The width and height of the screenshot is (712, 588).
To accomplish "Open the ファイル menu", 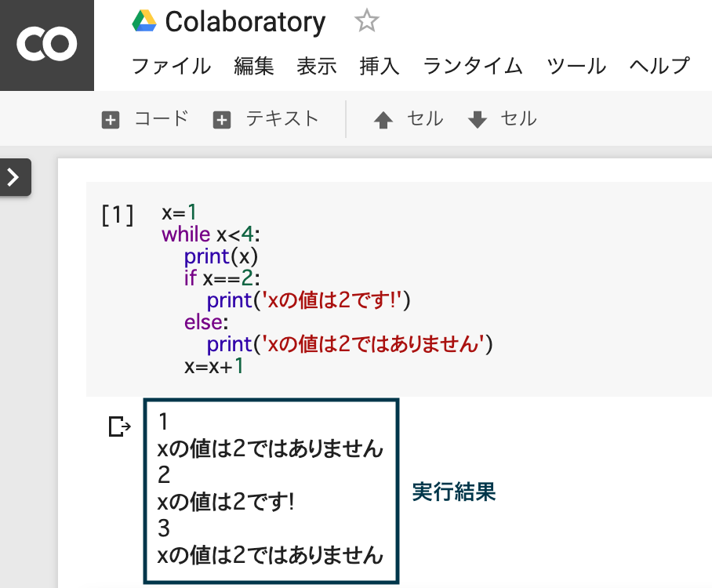I will (171, 66).
